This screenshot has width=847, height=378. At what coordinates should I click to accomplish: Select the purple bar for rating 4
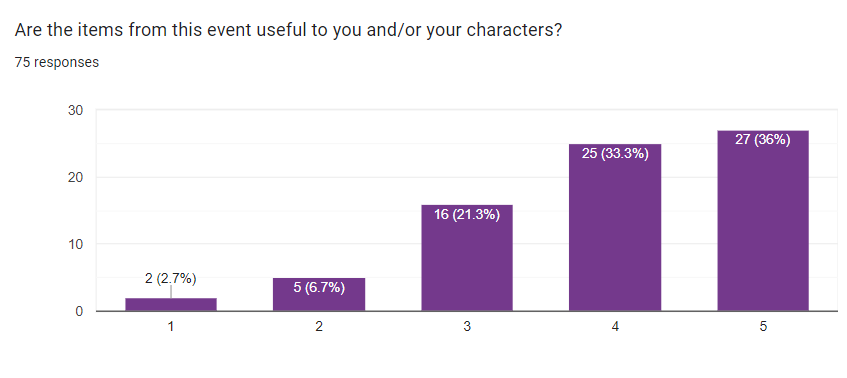(x=615, y=227)
